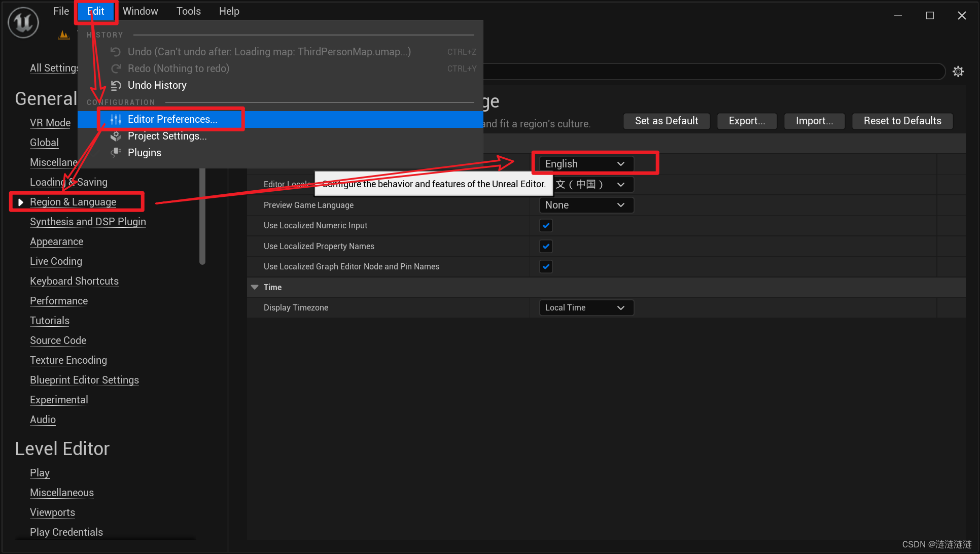Collapse the Time section
980x554 pixels.
click(255, 287)
